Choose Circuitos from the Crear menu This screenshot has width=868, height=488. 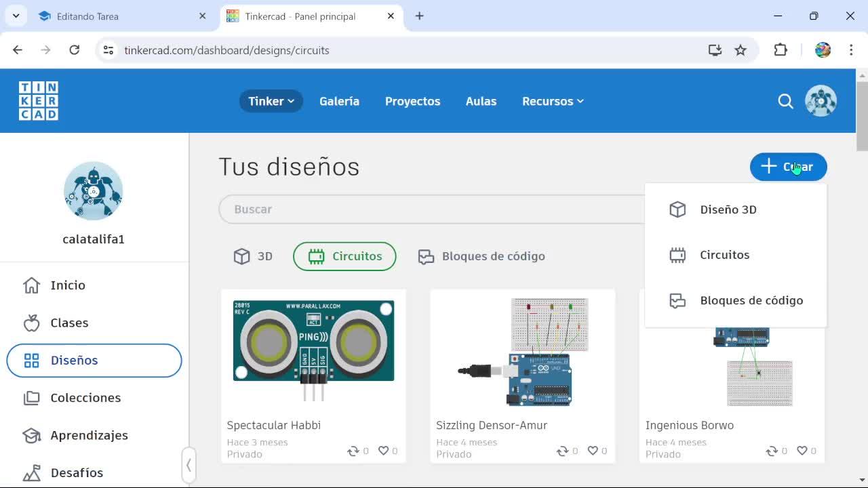point(736,255)
